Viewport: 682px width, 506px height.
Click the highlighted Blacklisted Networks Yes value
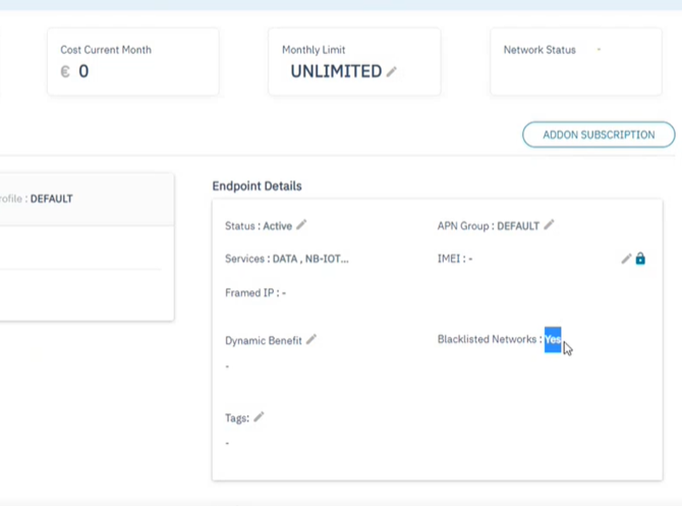(x=552, y=340)
